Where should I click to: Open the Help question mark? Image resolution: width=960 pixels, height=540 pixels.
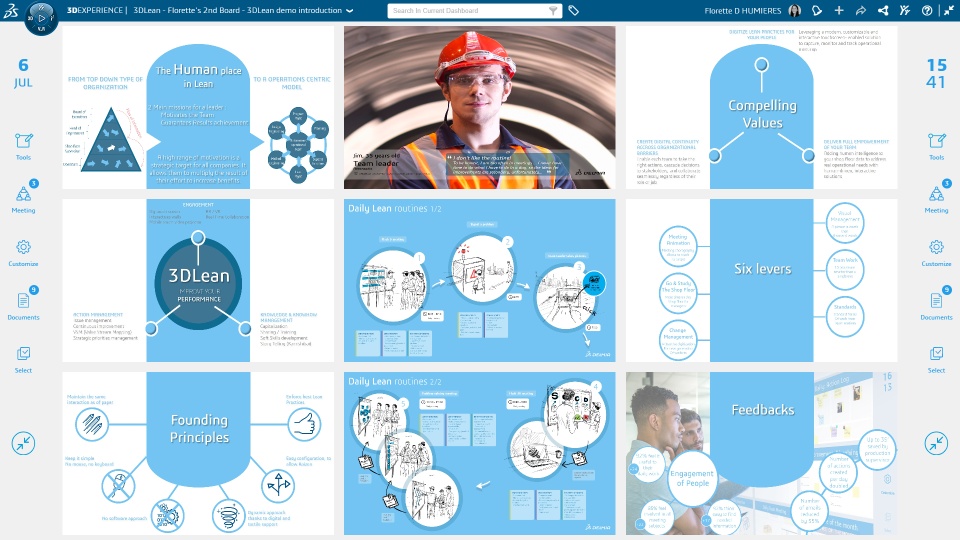click(927, 10)
